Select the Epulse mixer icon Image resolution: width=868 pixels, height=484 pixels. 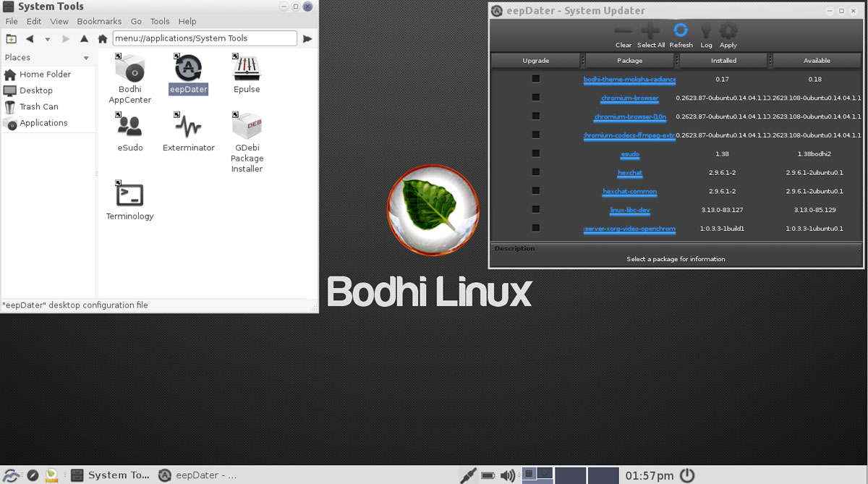pos(247,68)
